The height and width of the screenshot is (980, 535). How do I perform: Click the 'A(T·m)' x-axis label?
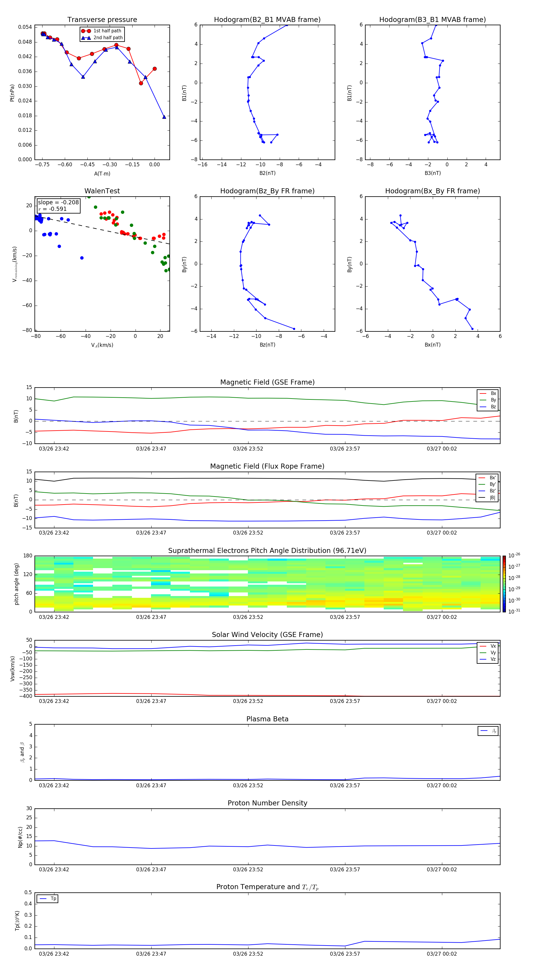click(x=102, y=173)
